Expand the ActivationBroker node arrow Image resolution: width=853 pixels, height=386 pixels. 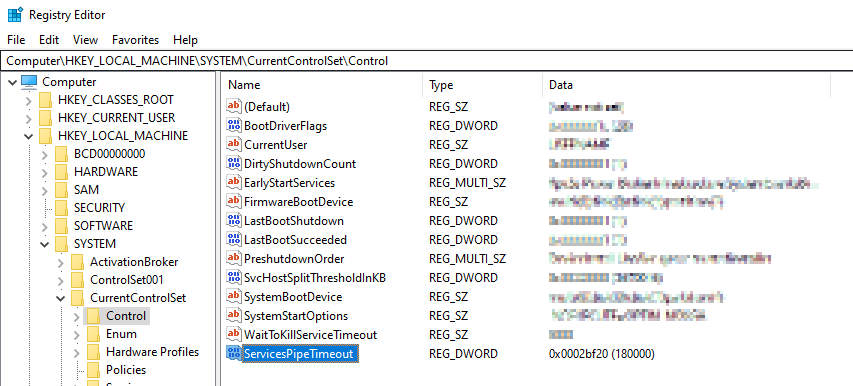tap(60, 262)
